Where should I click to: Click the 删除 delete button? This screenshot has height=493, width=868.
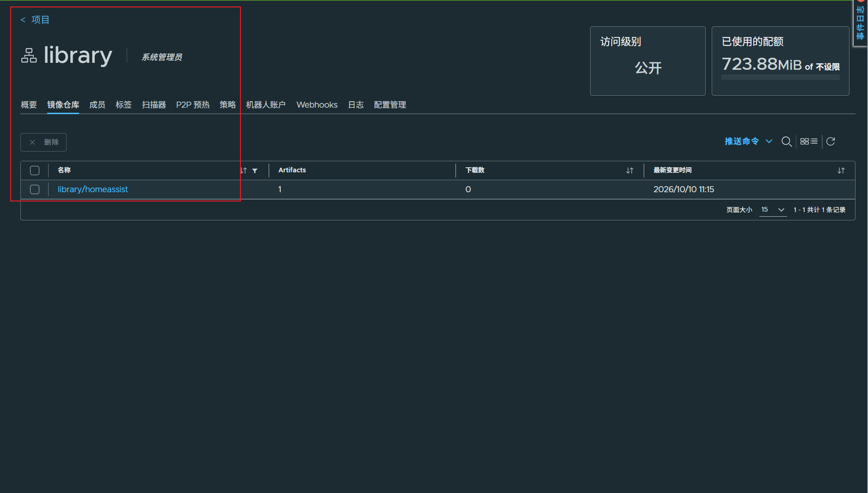tap(43, 142)
